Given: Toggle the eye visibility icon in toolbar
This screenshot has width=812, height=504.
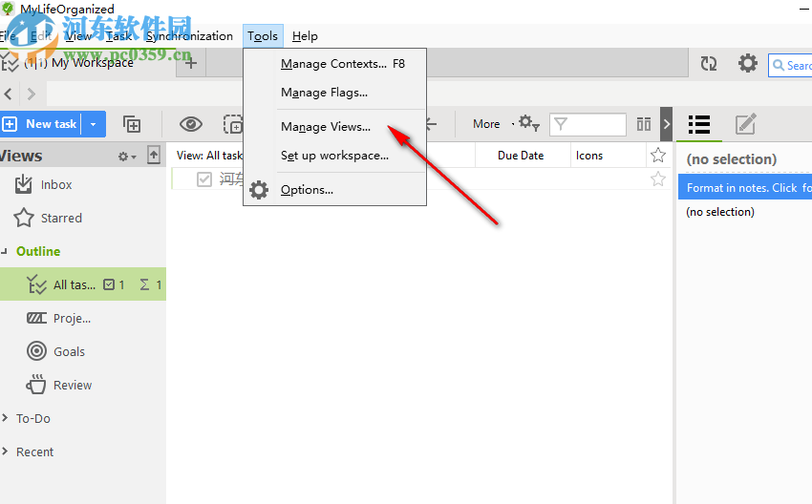Looking at the screenshot, I should [x=190, y=124].
